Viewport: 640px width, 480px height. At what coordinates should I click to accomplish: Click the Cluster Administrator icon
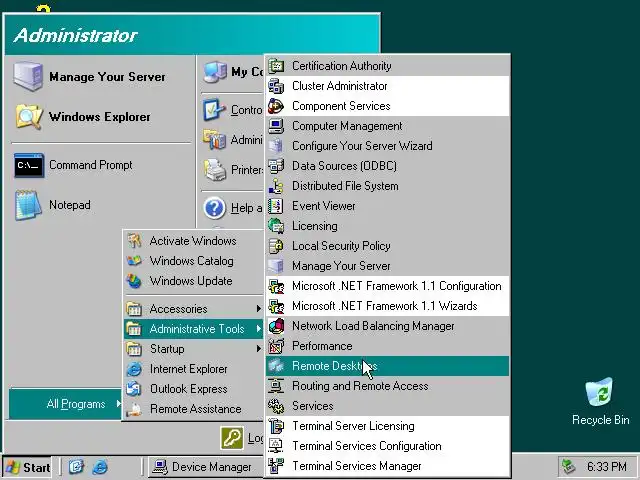pos(276,86)
